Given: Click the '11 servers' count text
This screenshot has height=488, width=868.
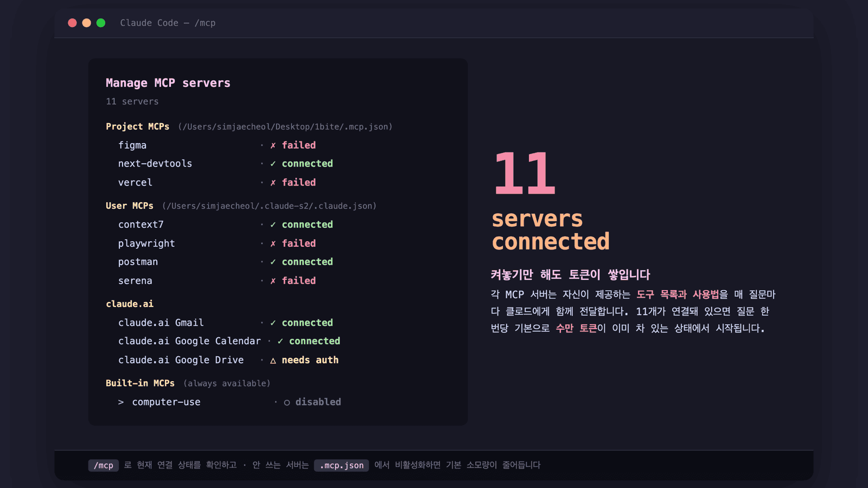Looking at the screenshot, I should tap(132, 101).
